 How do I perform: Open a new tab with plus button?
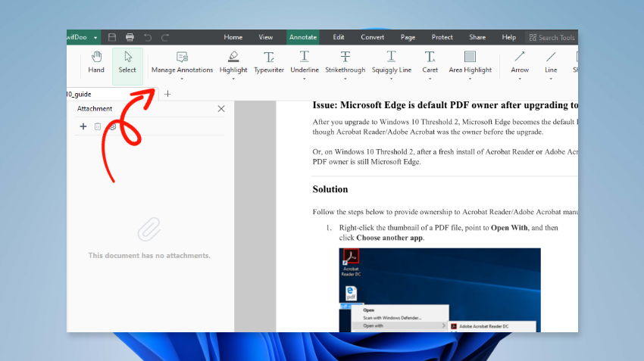(167, 94)
